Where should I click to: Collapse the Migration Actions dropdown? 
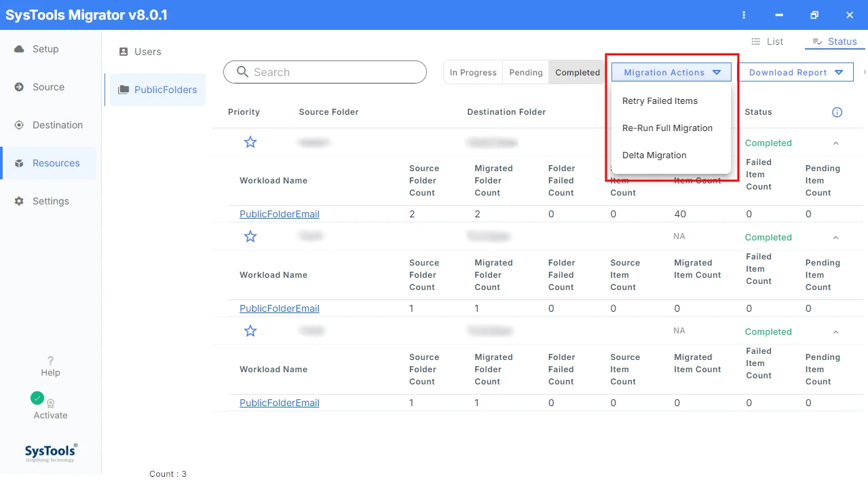[x=671, y=73]
